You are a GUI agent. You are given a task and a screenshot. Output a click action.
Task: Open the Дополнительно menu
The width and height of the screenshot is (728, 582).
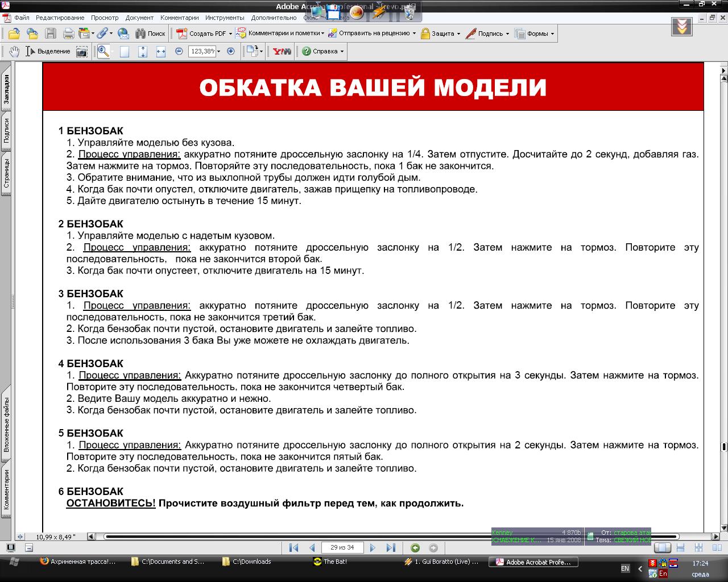(274, 18)
